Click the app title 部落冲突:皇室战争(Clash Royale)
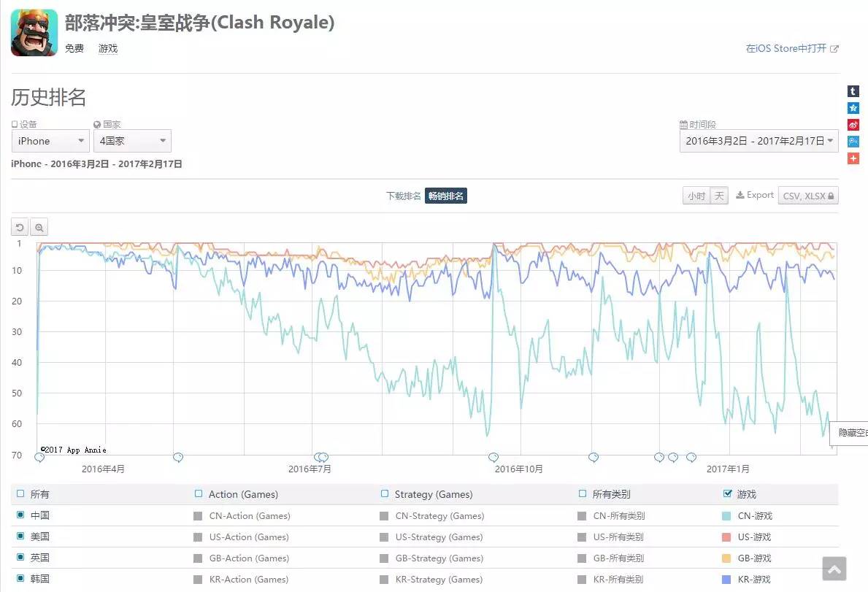This screenshot has width=868, height=592. coord(200,23)
